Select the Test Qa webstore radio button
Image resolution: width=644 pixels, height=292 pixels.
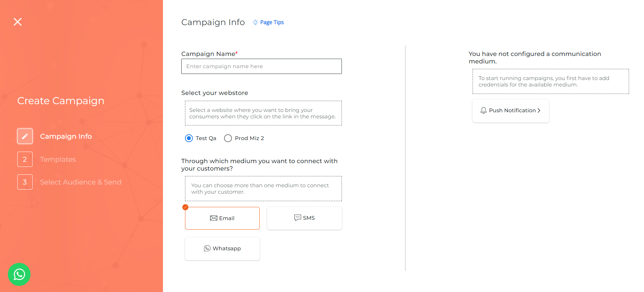point(189,138)
